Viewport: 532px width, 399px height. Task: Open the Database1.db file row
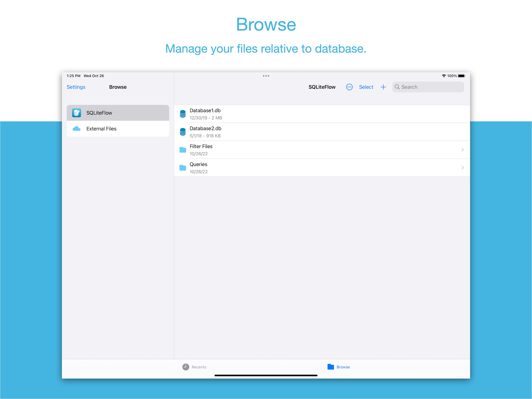coord(313,114)
